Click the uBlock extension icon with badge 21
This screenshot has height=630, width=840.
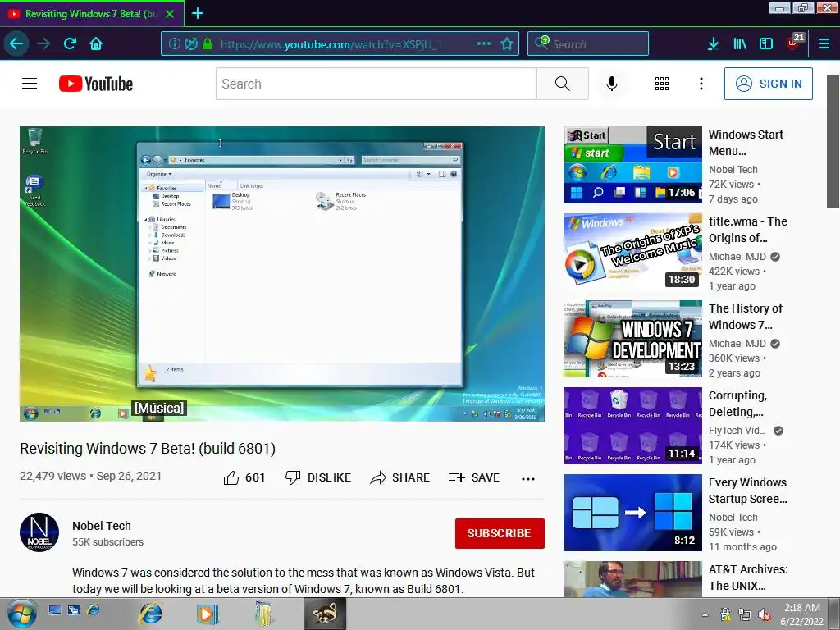(x=794, y=43)
